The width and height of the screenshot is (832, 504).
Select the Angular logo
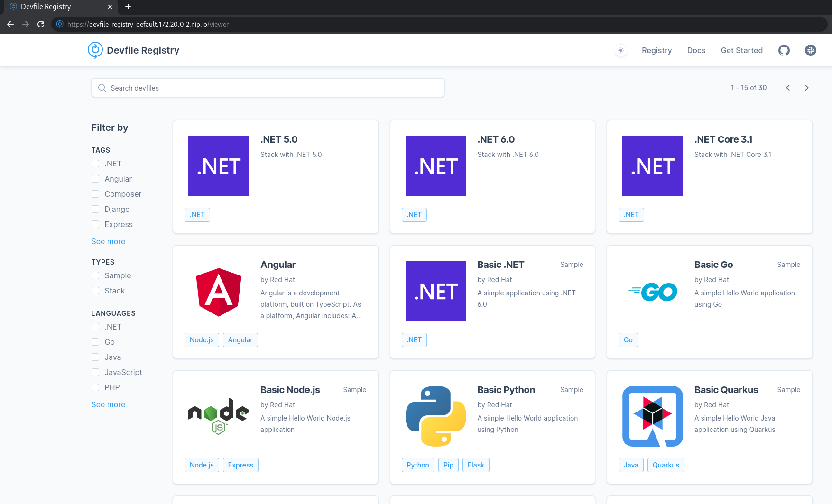[218, 291]
